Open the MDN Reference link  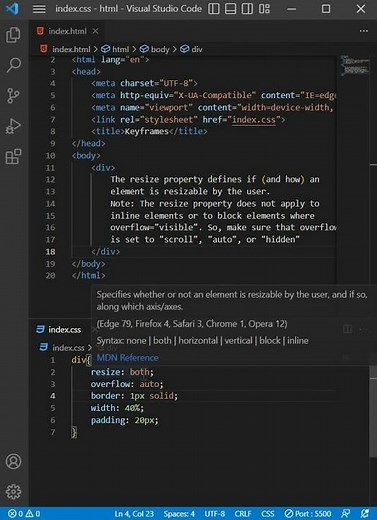pos(127,358)
